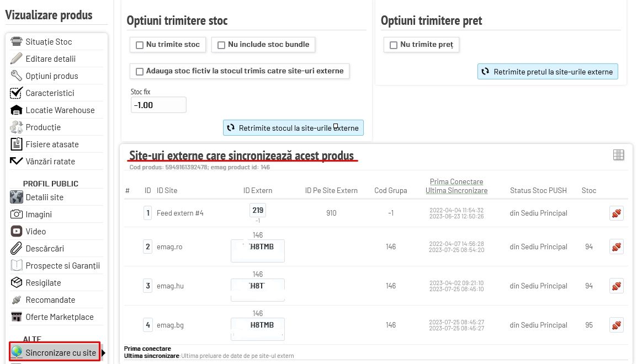
Task: Click the Video play icon in sidebar
Action: (x=16, y=231)
